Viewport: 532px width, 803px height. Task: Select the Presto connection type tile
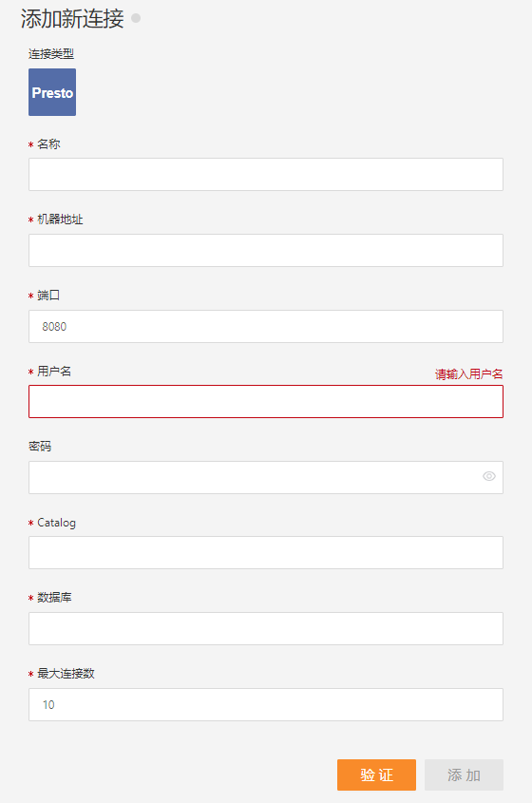[x=52, y=92]
